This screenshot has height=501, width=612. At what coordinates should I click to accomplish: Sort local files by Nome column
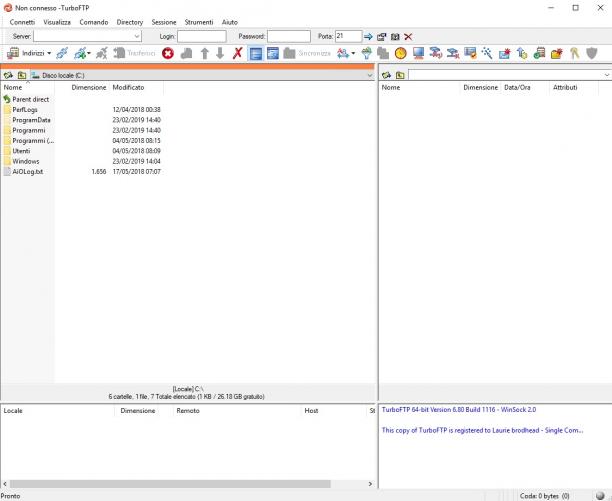28,87
